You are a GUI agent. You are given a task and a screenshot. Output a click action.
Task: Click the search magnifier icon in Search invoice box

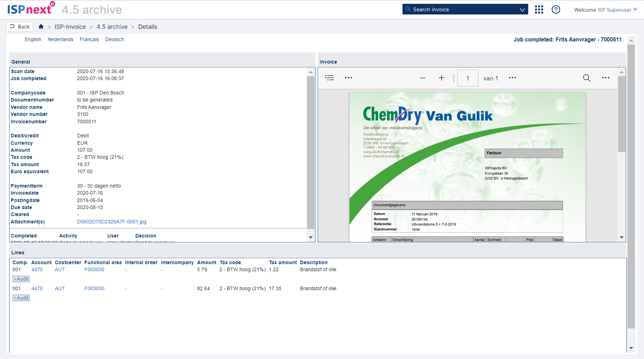click(x=407, y=9)
